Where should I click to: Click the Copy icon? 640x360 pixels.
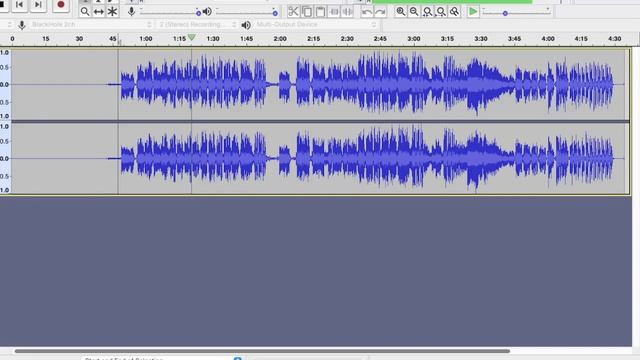point(307,11)
